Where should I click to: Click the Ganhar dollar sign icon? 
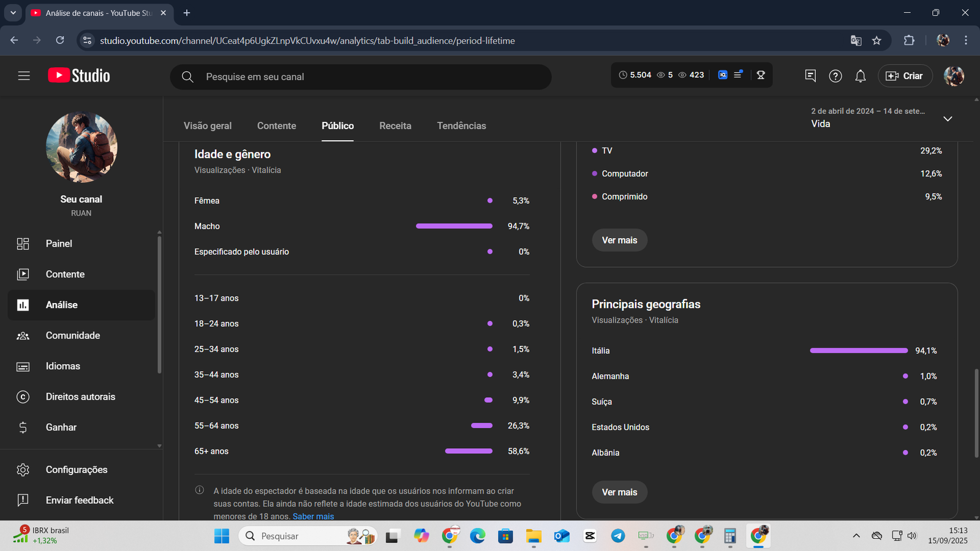(x=23, y=427)
